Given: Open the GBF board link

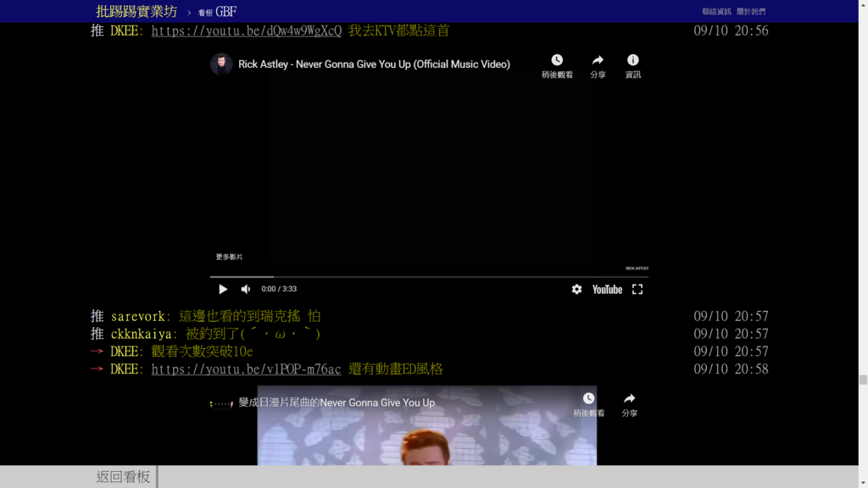Looking at the screenshot, I should click(x=218, y=12).
